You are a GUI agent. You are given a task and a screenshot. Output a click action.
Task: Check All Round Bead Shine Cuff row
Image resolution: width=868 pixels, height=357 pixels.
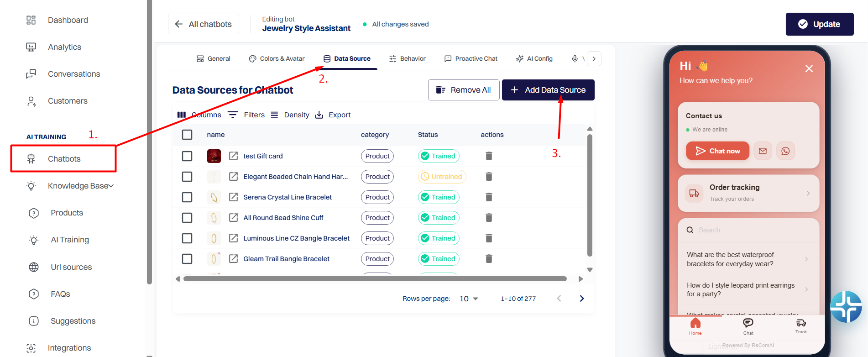[187, 218]
